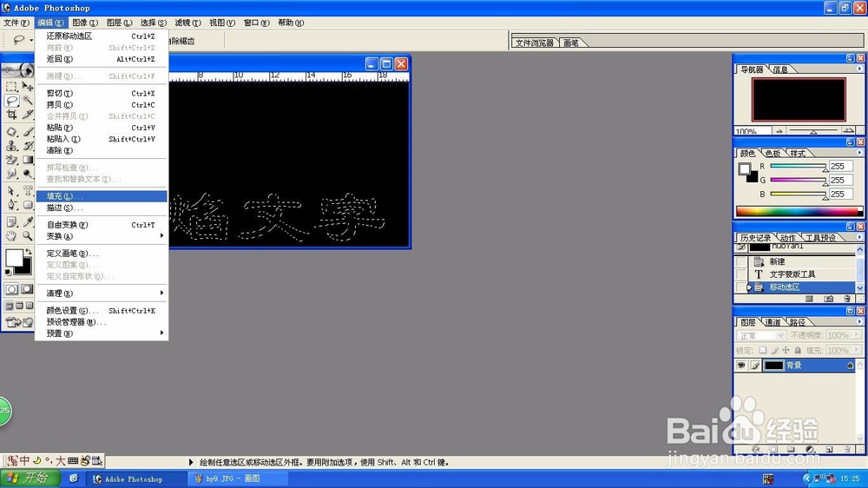Open Layers panel flyout menu arrow
Screen dimensions: 868x488
[859, 322]
